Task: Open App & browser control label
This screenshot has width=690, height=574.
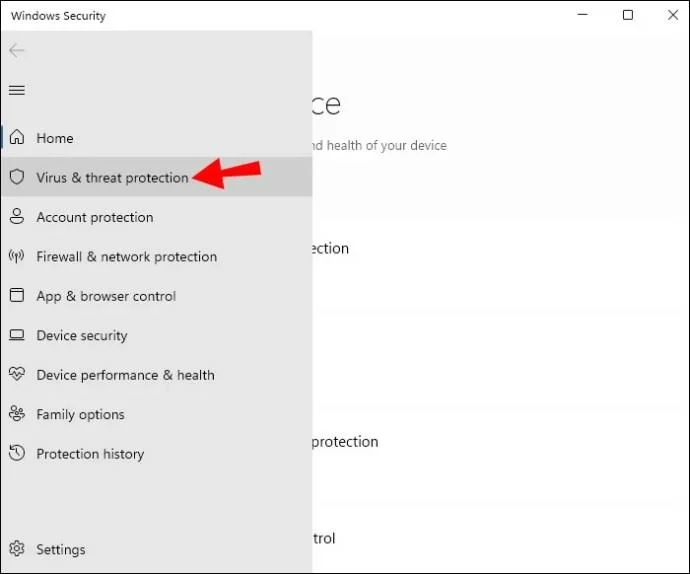Action: point(106,296)
